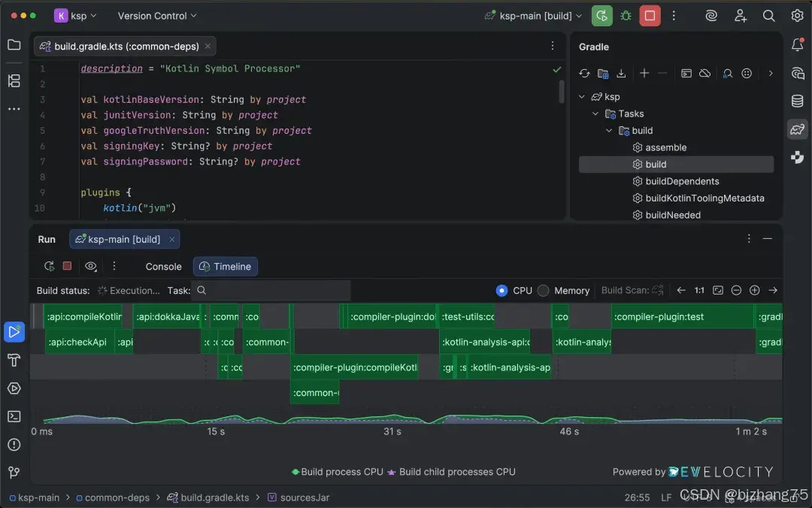Viewport: 812px width, 508px height.
Task: Open the Run tool window icon
Action: (14, 332)
